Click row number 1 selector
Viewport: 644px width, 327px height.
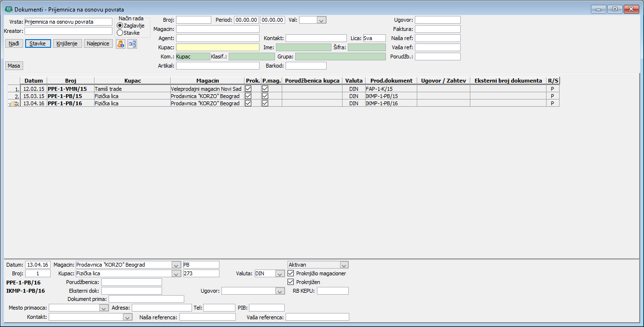point(14,89)
